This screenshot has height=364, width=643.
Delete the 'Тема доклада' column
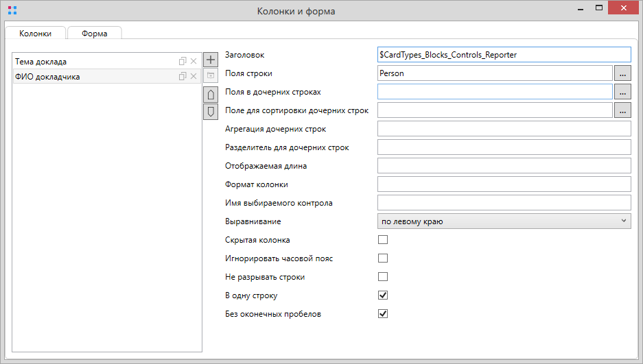(x=194, y=62)
